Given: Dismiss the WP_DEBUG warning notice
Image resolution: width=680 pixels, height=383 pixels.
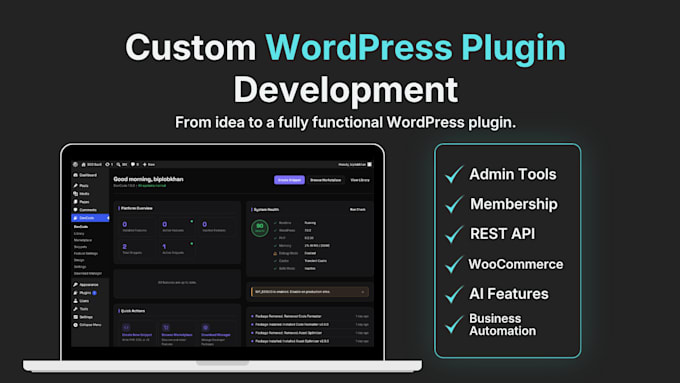Looking at the screenshot, I should [363, 292].
